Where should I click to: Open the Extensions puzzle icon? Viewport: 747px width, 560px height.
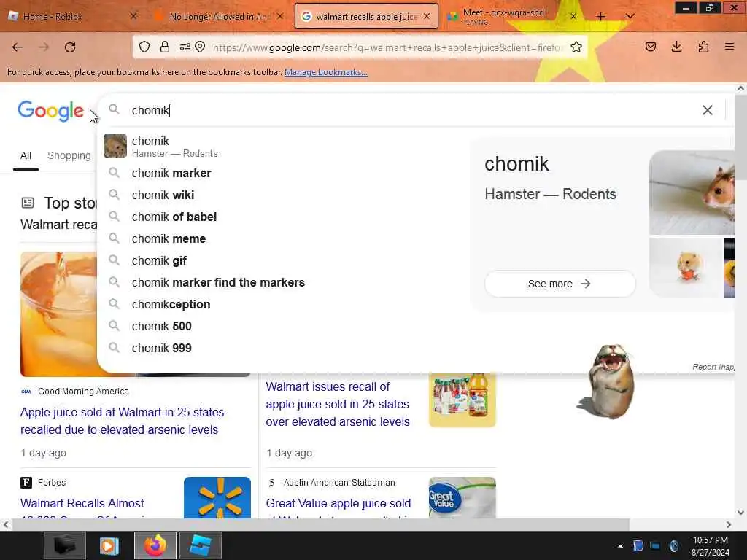(703, 47)
